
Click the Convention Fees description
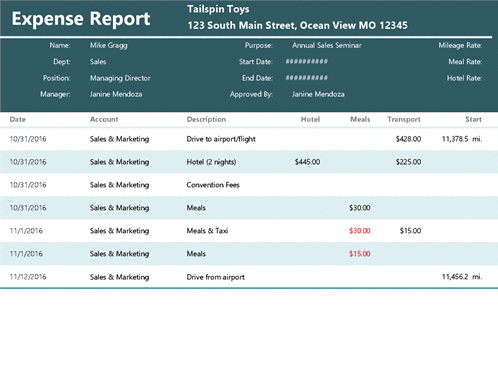[x=213, y=185]
